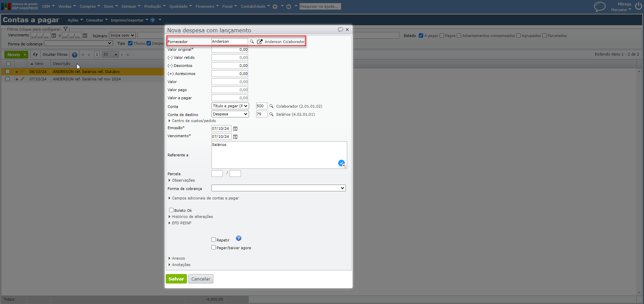Open the Contabilidade menu

(x=255, y=6)
